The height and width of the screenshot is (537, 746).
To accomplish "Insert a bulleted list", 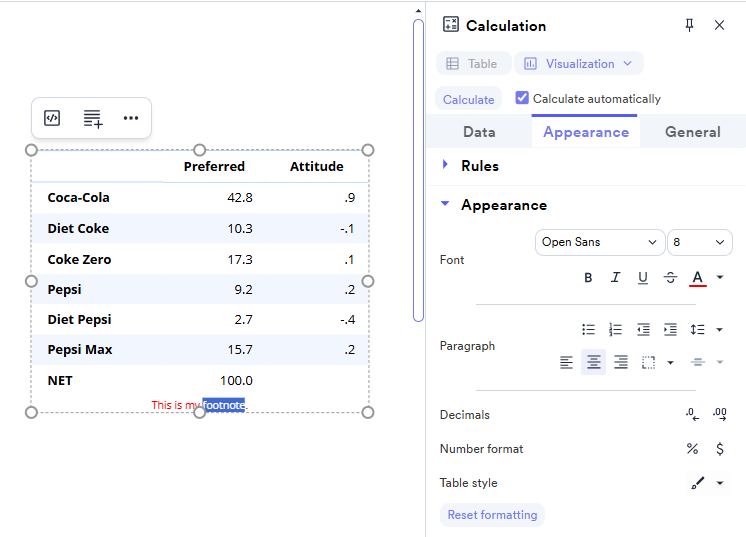I will click(589, 329).
